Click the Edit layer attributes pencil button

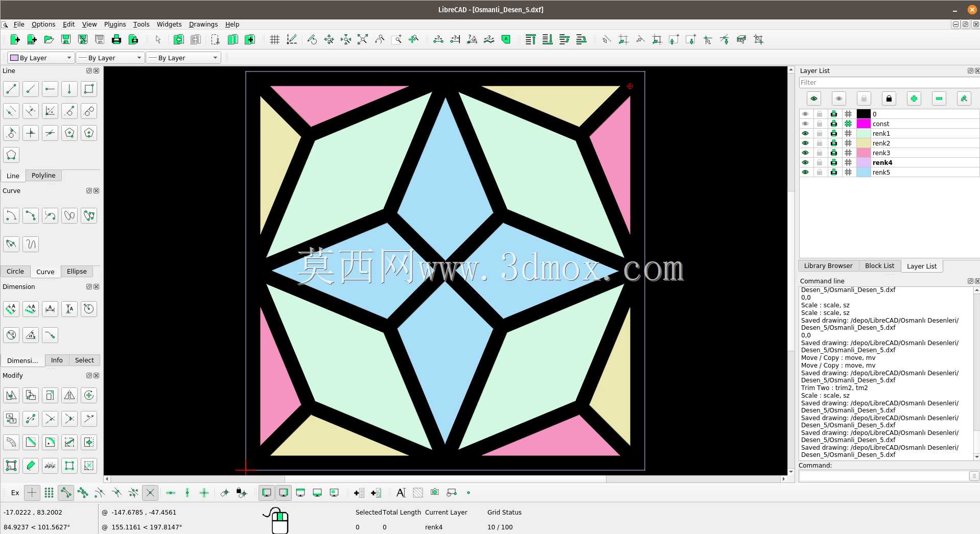[964, 99]
